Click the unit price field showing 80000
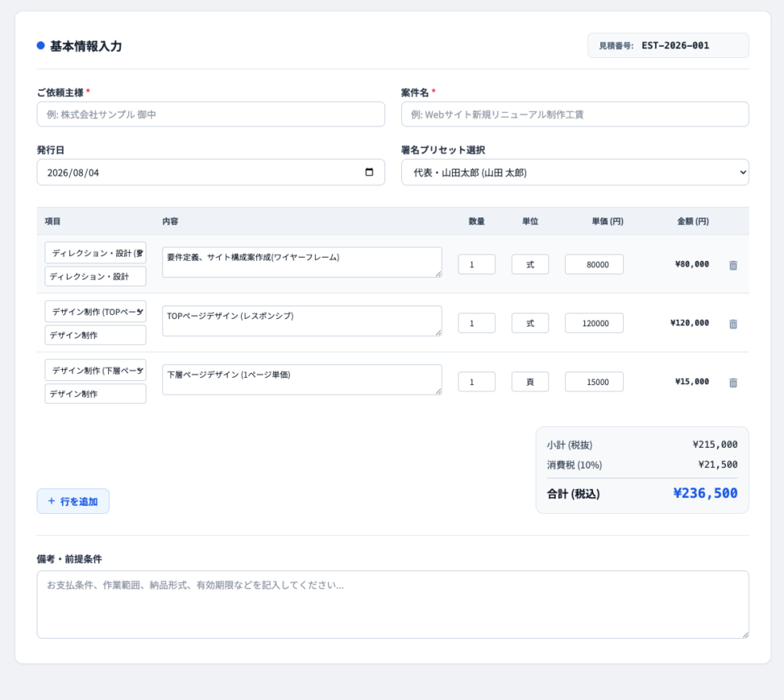Screen dimensions: 784x700 (x=594, y=264)
